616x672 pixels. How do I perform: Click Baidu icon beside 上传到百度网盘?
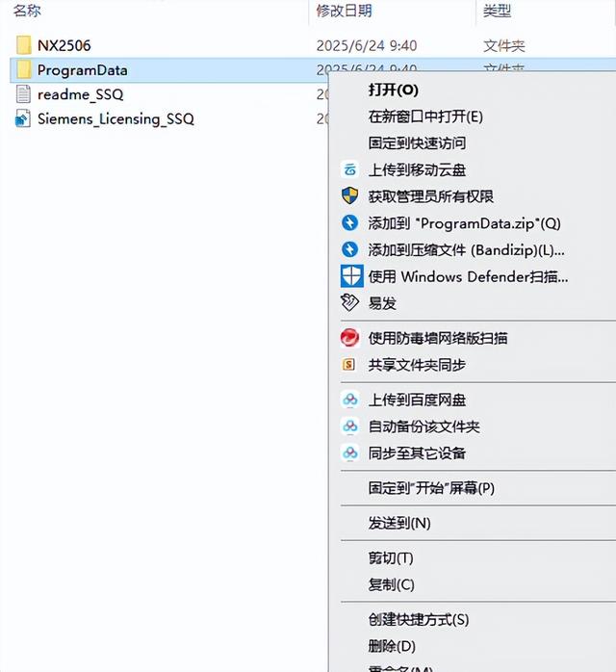pyautogui.click(x=350, y=400)
